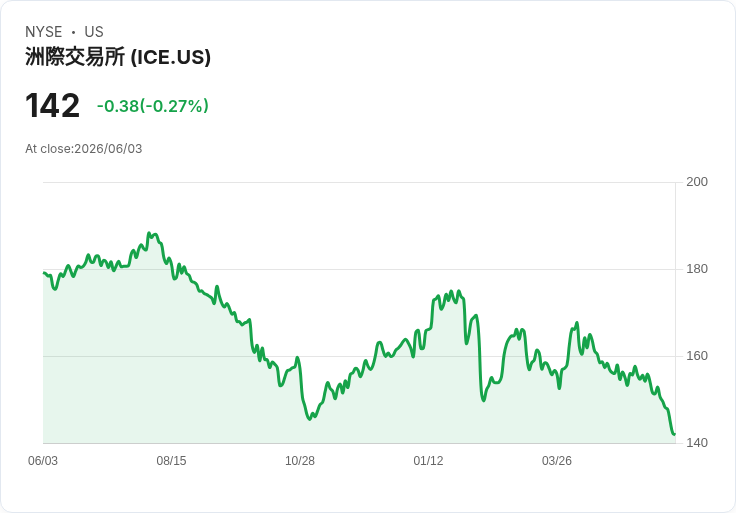Click the chart's highest peak in August
The height and width of the screenshot is (513, 736).
(149, 233)
